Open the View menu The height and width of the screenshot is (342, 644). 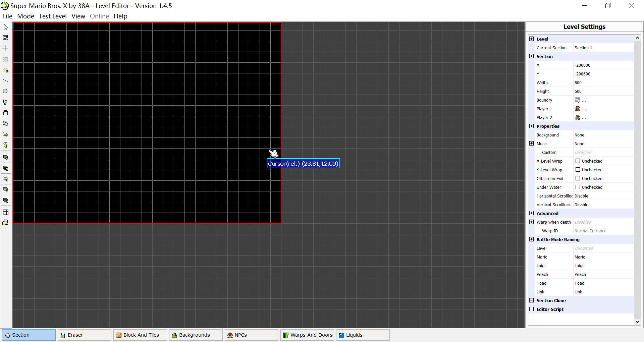[78, 16]
